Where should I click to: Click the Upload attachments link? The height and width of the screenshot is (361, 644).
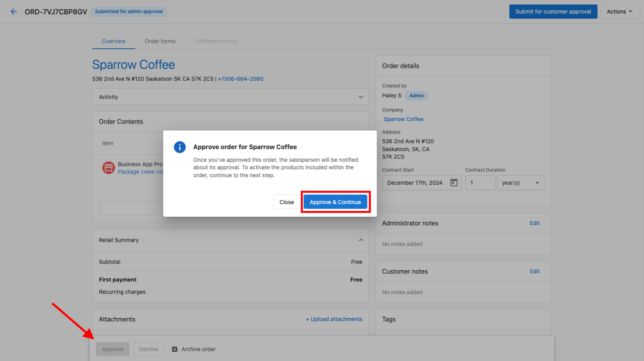334,319
